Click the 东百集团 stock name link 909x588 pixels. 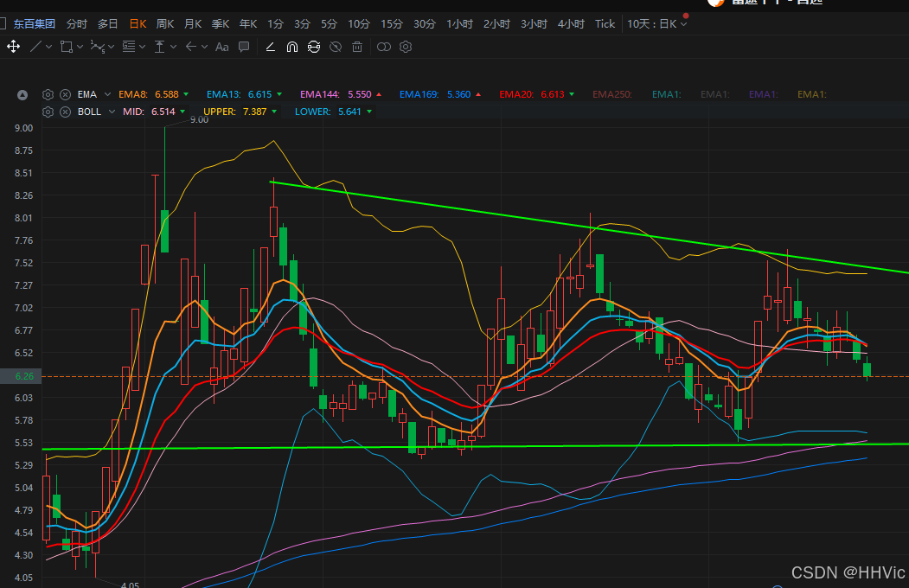tap(35, 23)
